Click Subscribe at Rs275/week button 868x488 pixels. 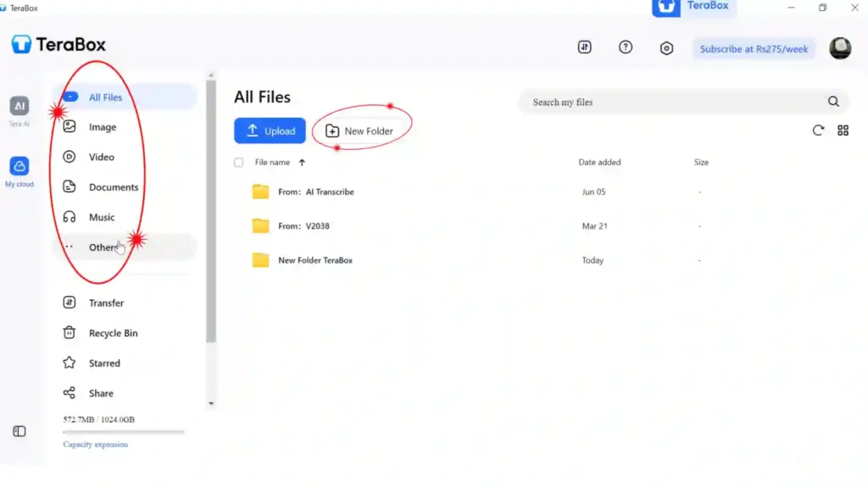[754, 48]
